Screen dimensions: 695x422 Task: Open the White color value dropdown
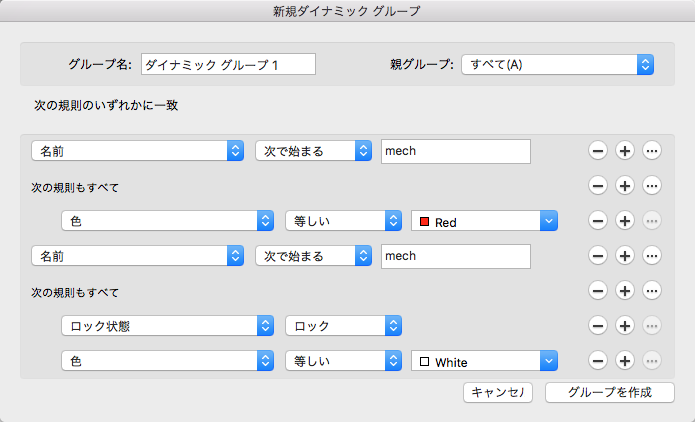pos(484,361)
